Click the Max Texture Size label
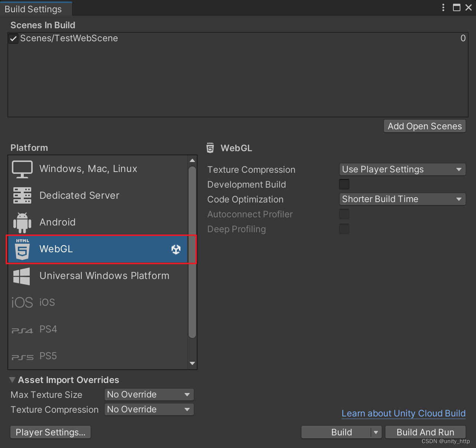 coord(46,395)
